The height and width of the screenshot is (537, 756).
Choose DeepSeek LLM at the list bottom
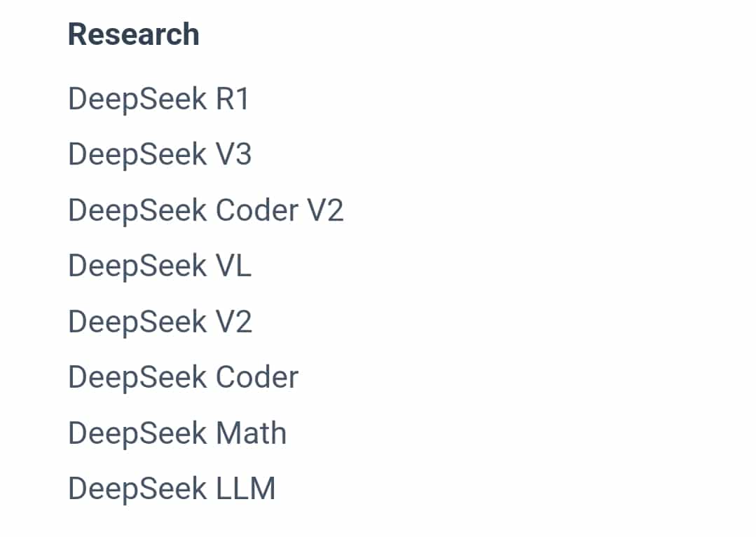(172, 489)
